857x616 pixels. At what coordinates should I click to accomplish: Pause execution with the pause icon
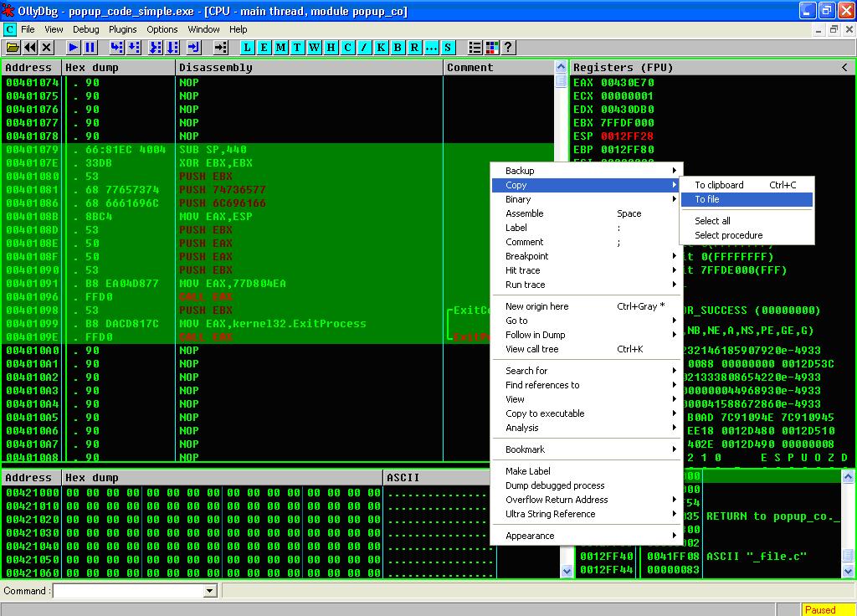tap(90, 48)
